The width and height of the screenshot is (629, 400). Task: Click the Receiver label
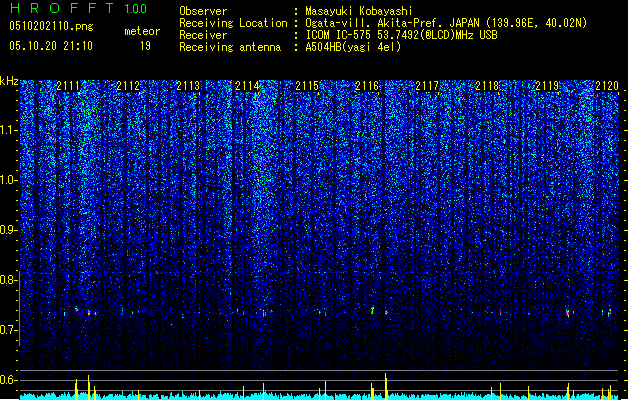point(203,35)
